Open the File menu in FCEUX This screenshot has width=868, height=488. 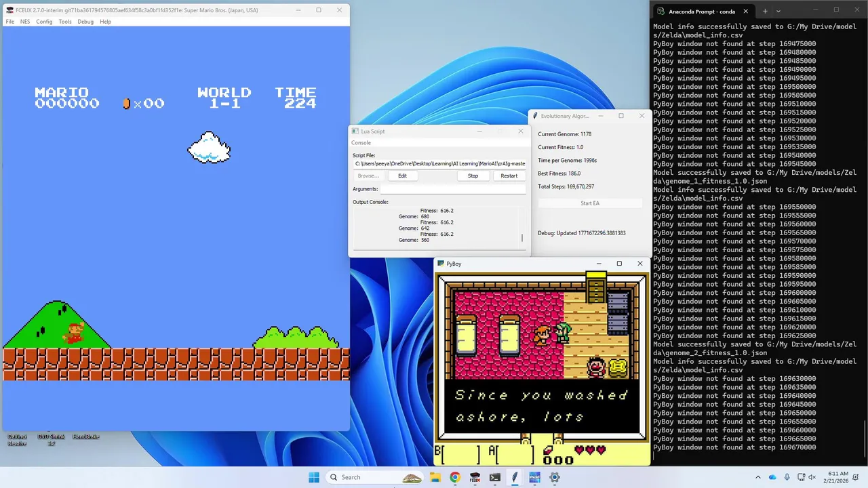10,22
